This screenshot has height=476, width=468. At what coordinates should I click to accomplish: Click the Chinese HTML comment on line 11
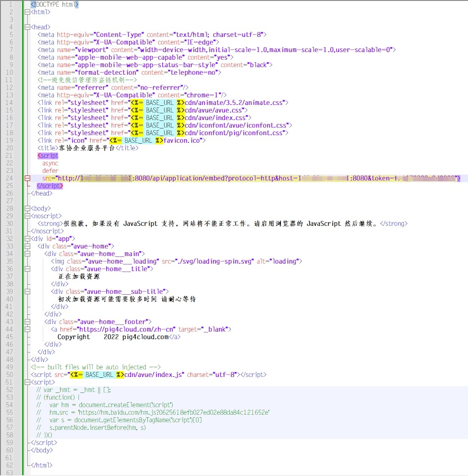(x=87, y=80)
